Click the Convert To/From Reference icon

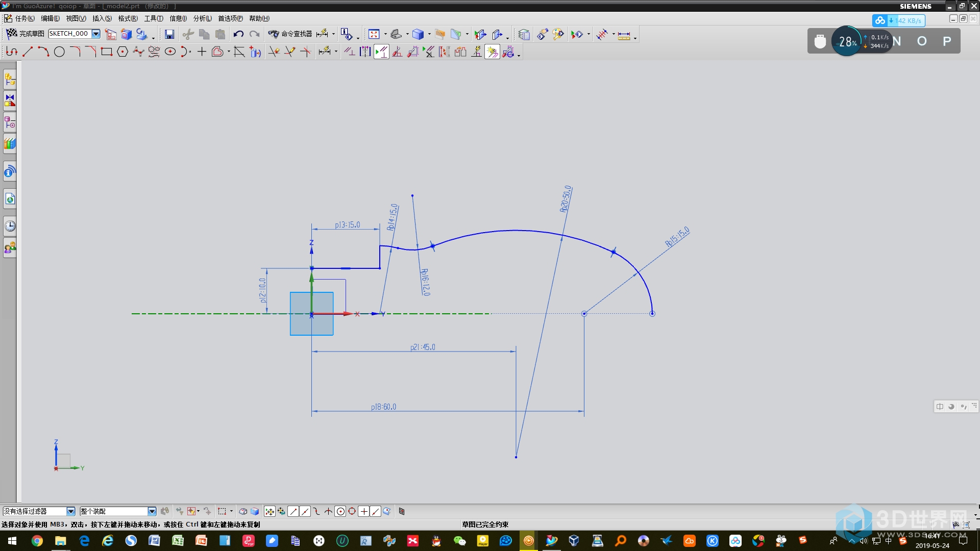pyautogui.click(x=445, y=52)
